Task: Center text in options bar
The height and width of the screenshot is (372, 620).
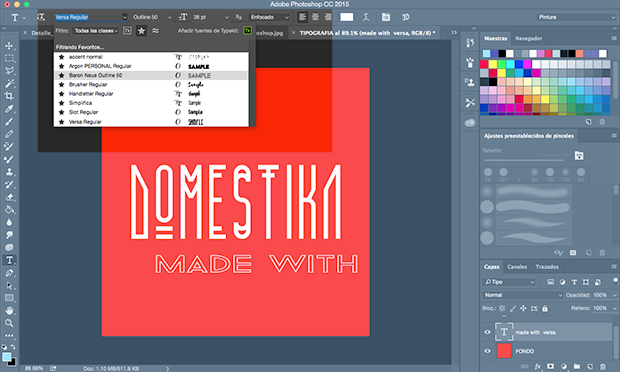Action: 315,17
